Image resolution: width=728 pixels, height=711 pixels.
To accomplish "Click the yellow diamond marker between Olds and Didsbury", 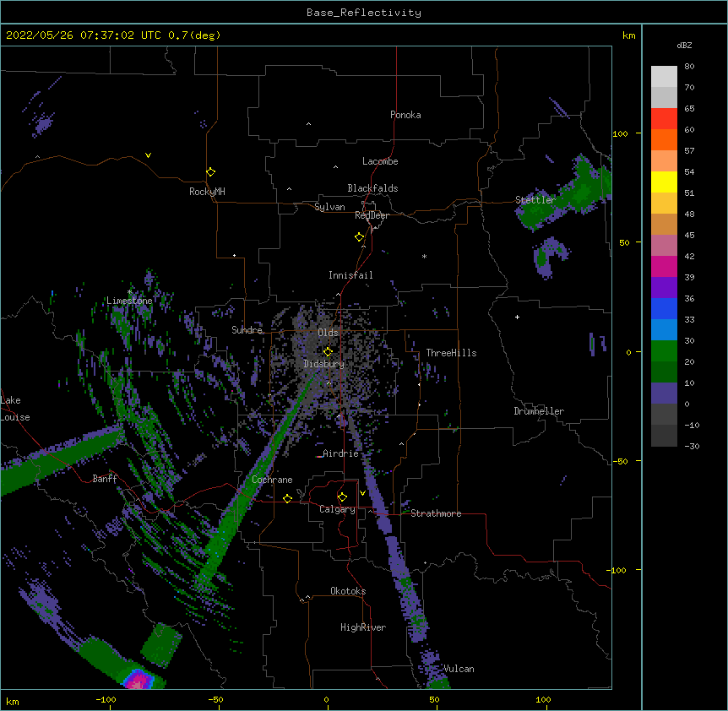I will coord(328,352).
